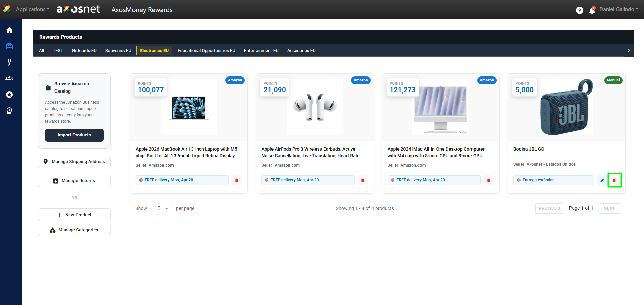Open the people group sidebar icon
Image resolution: width=644 pixels, height=305 pixels.
tap(9, 78)
